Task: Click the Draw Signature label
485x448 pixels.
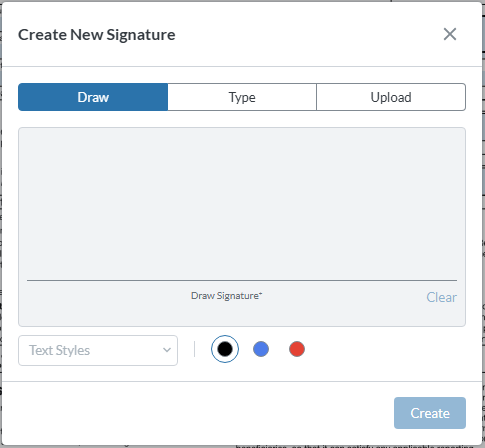Action: coord(227,296)
